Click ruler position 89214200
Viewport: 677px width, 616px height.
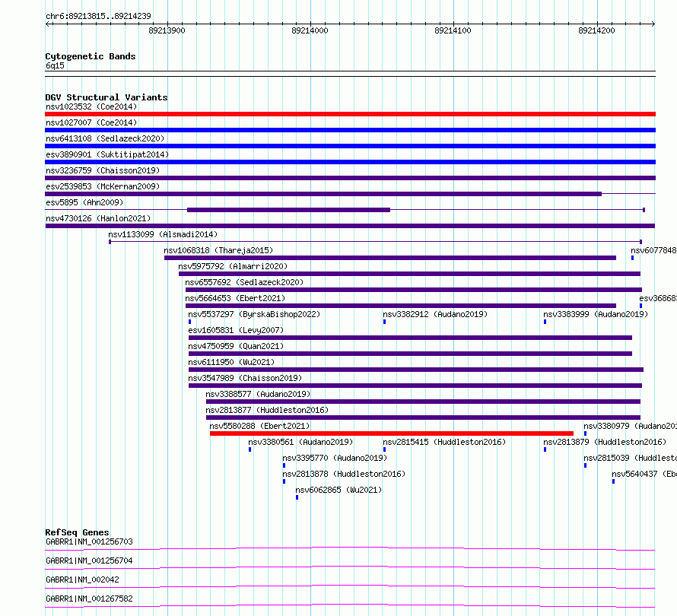pyautogui.click(x=596, y=30)
